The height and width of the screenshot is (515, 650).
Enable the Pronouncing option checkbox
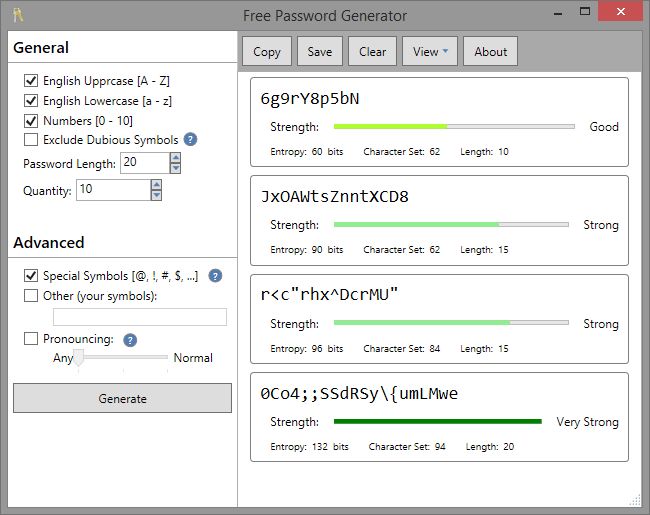(x=31, y=339)
